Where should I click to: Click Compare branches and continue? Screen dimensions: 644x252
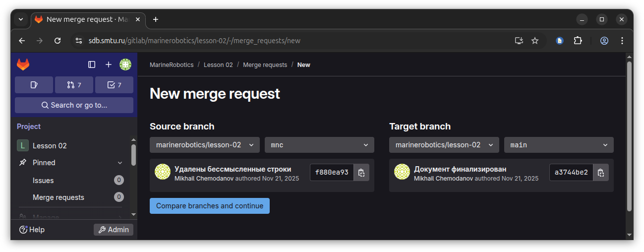210,206
